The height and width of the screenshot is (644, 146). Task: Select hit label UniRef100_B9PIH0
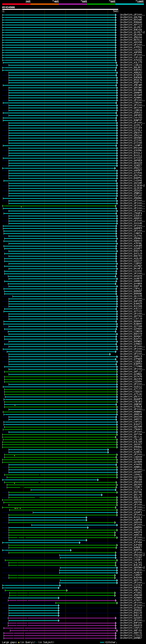click(131, 623)
